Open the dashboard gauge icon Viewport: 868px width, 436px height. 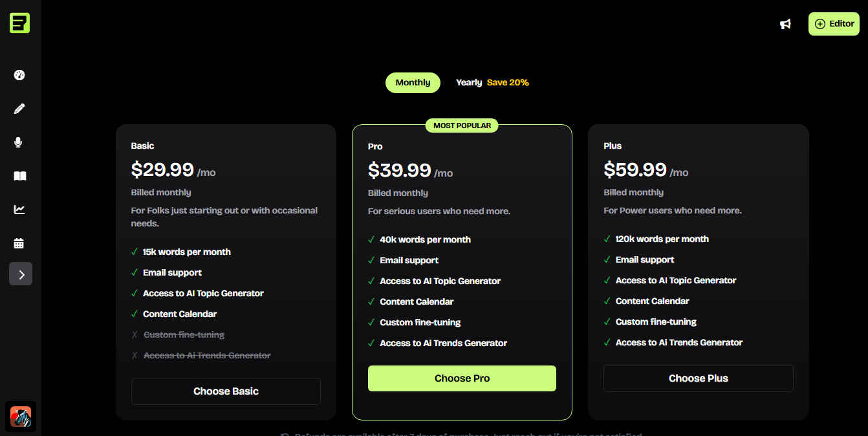click(19, 75)
